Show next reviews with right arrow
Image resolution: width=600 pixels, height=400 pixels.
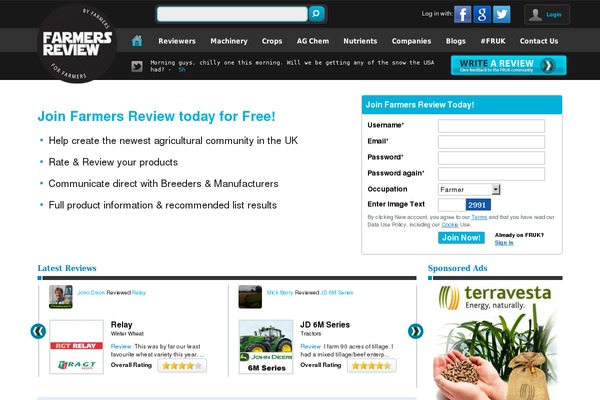pos(416,331)
